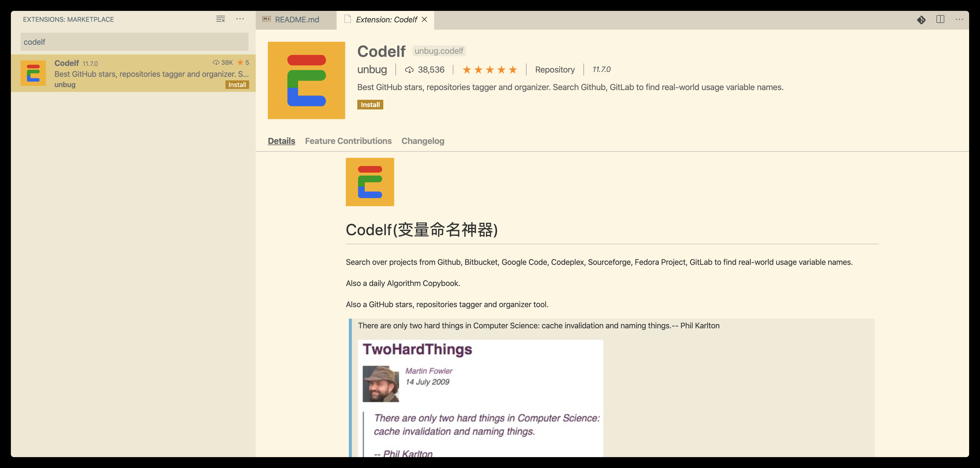Open the Changelog tab
Image resolution: width=980 pixels, height=468 pixels.
coord(423,141)
